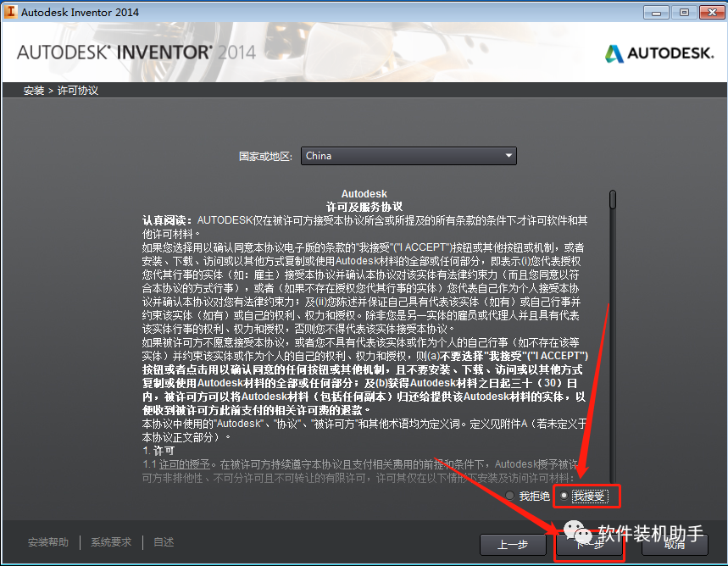Click the 1.1 许可的授予 underlined text
The height and width of the screenshot is (566, 728).
point(176,463)
